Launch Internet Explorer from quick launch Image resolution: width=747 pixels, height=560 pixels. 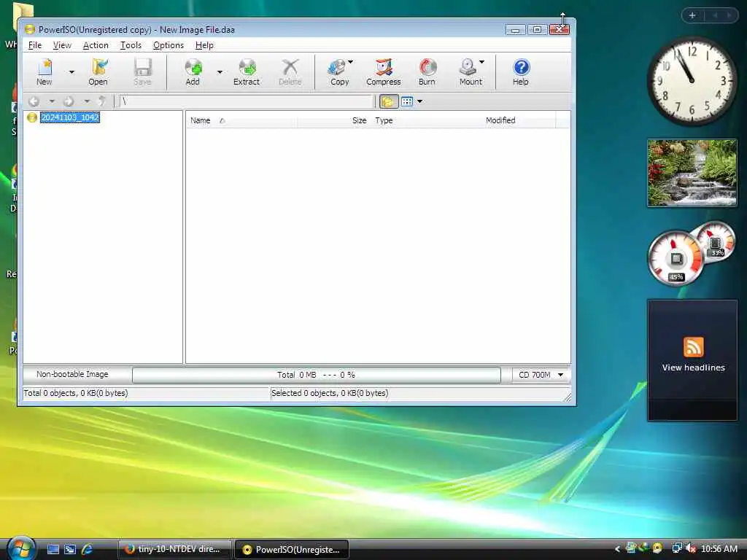click(88, 549)
